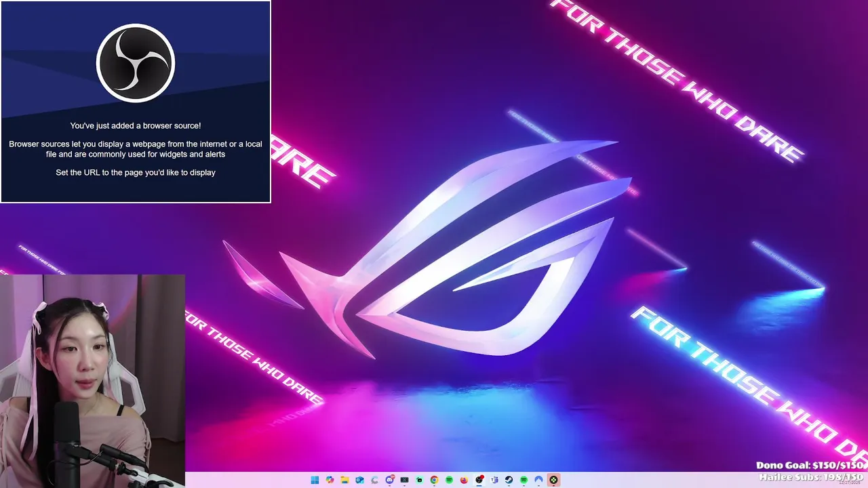Open Spotify icon between Steam and NordVPN

click(524, 480)
